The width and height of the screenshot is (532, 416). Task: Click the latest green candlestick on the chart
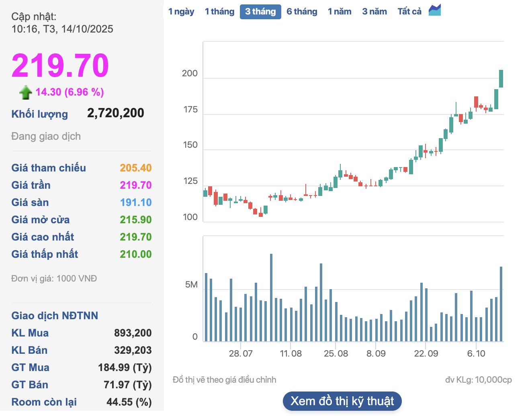[x=501, y=78]
